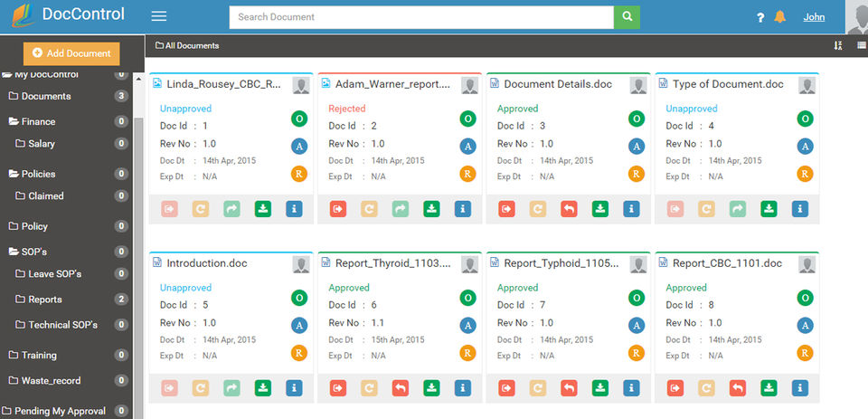Open the Leave SOP's folder
This screenshot has width=868, height=419.
point(49,274)
